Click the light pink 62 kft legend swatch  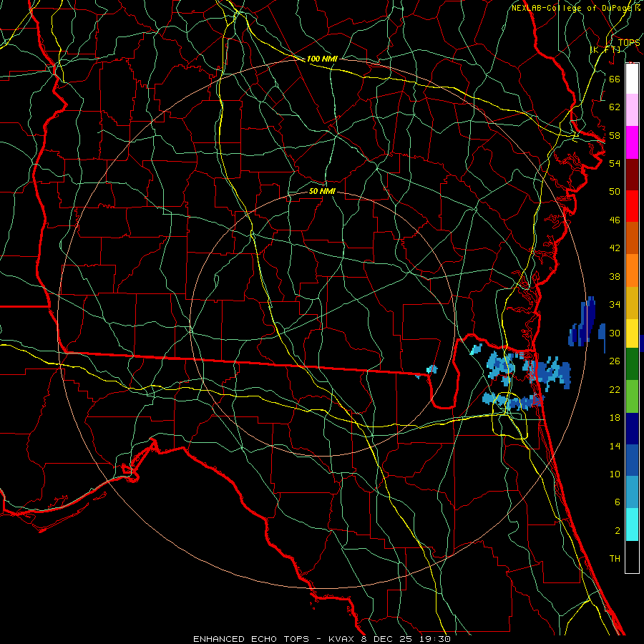click(632, 109)
